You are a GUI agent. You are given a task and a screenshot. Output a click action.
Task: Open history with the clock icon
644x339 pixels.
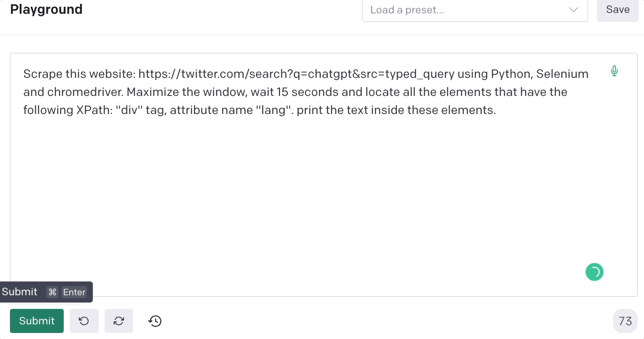click(x=155, y=321)
